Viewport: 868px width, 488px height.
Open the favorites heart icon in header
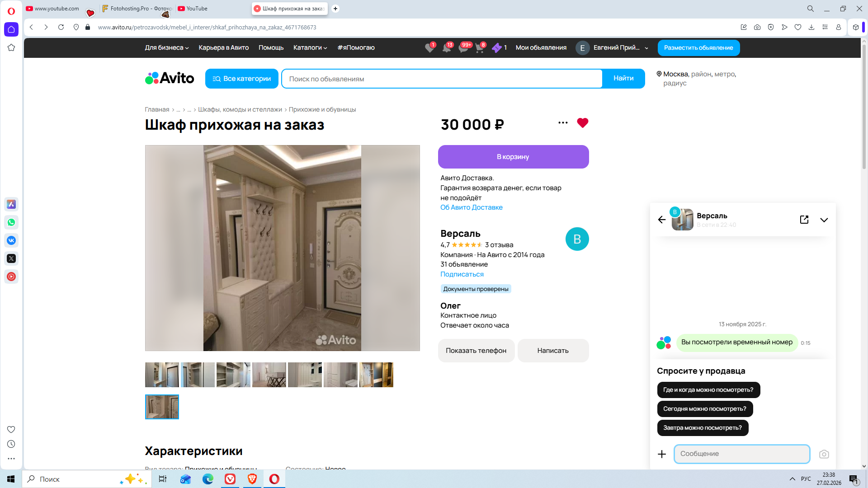[x=429, y=48]
